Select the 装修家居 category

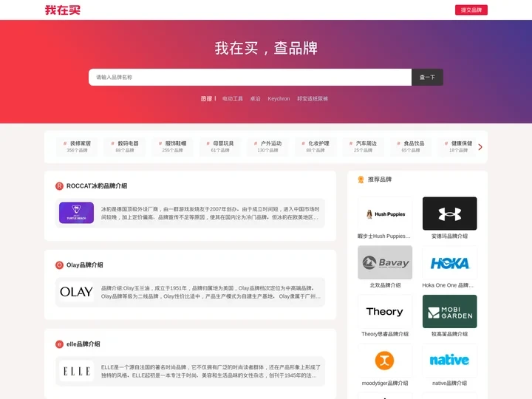pyautogui.click(x=77, y=146)
